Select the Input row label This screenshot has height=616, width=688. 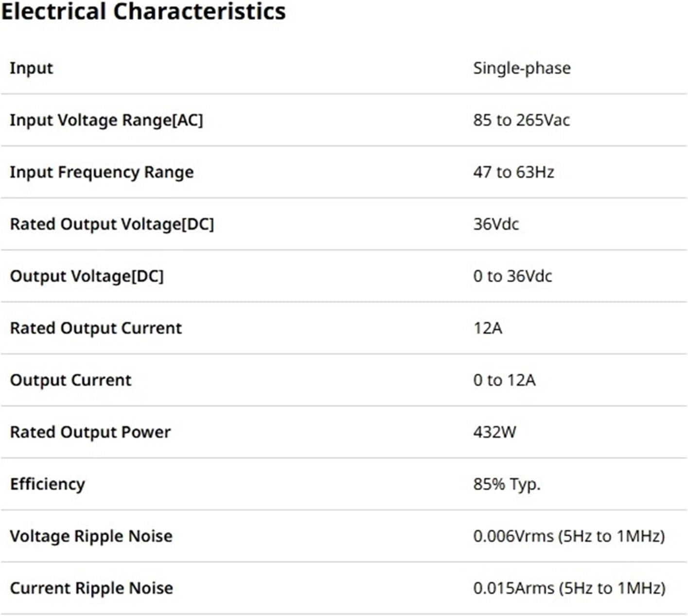(x=31, y=68)
